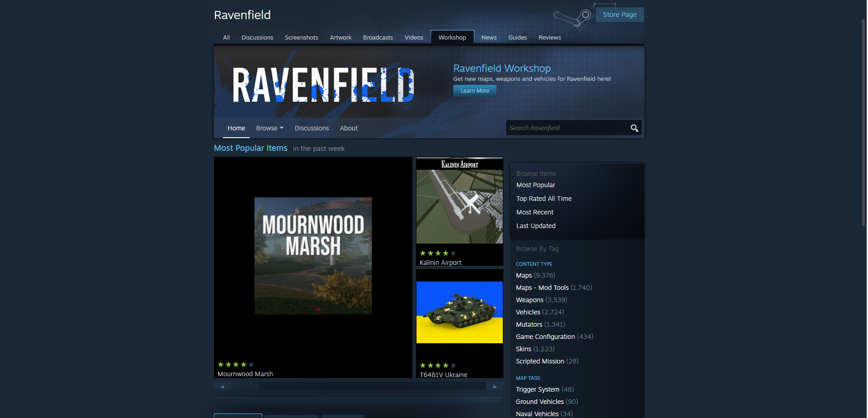This screenshot has width=868, height=418.
Task: View the Broadcasts tab
Action: (x=378, y=37)
